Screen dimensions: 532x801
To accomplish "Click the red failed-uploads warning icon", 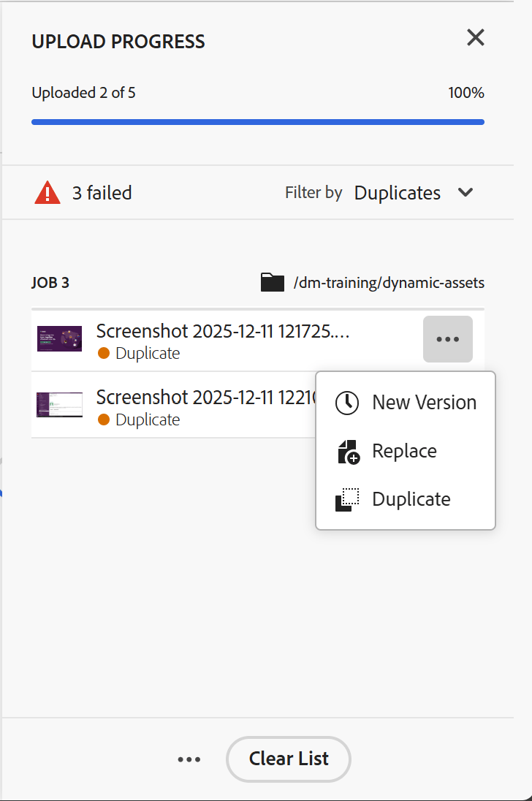I will [x=47, y=192].
